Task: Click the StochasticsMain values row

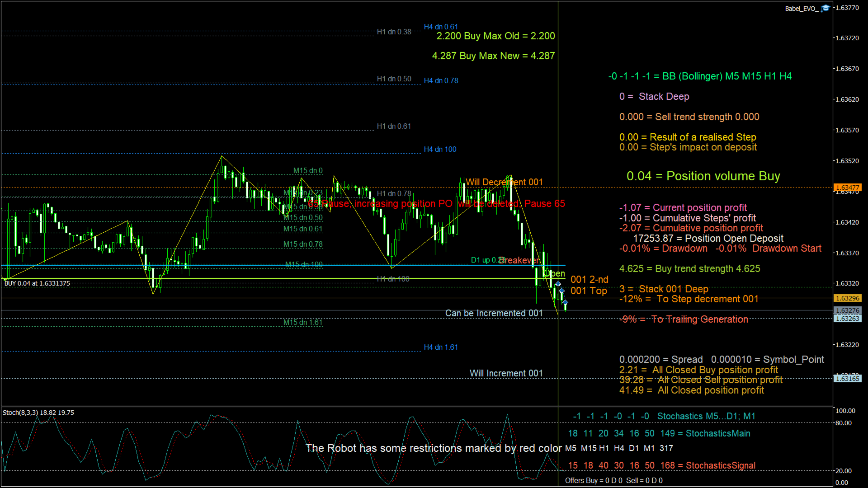Action: (659, 434)
